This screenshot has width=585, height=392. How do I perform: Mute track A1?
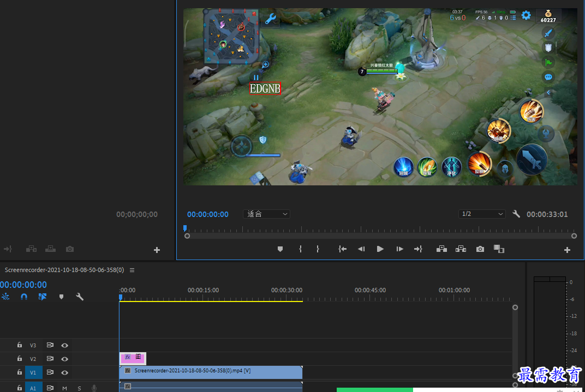64,388
